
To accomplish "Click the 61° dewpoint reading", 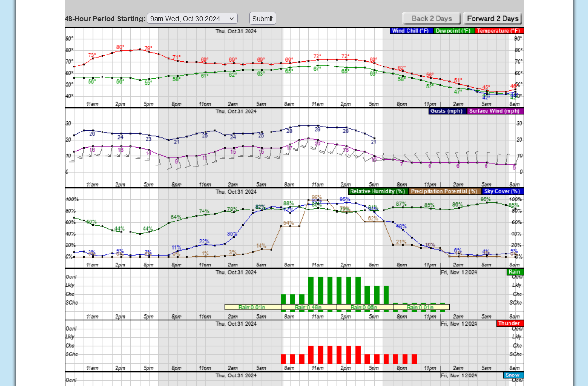I will [x=204, y=76].
